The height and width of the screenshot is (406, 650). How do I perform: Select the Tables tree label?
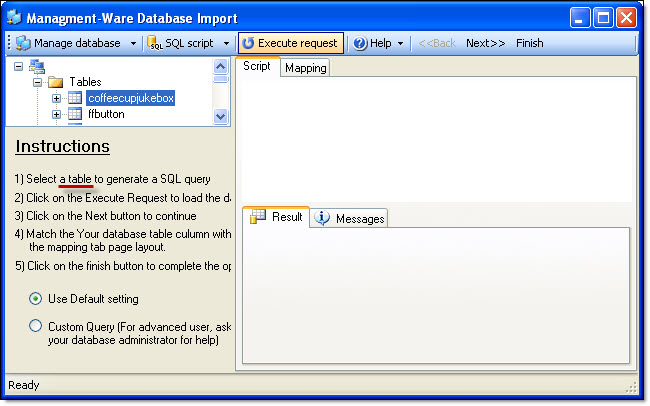85,82
